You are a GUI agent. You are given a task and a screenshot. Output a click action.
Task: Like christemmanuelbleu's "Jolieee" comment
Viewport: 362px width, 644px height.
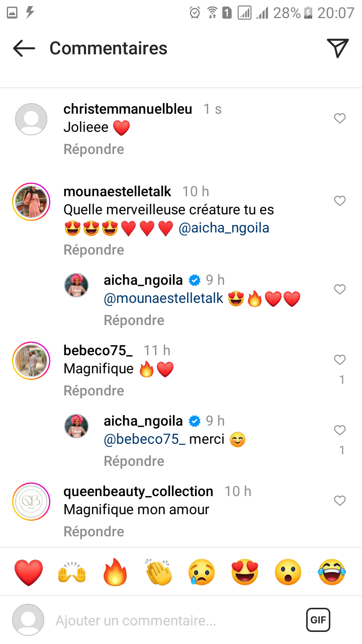point(340,118)
